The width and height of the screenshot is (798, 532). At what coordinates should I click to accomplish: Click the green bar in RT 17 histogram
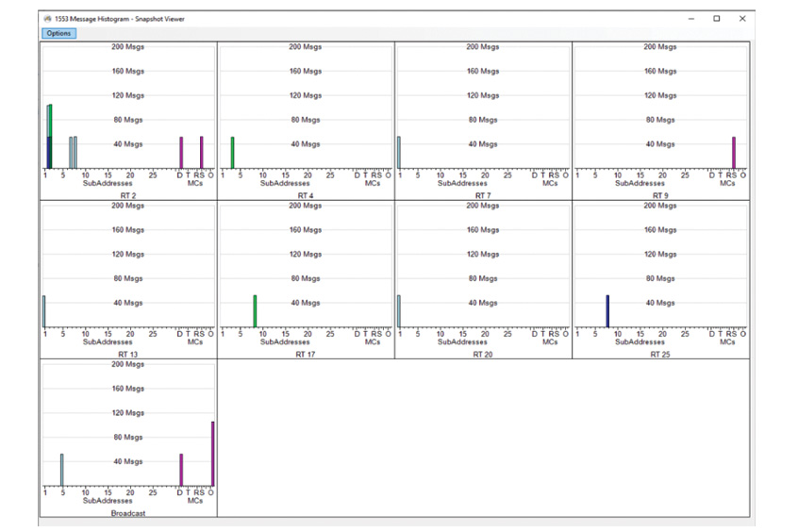[x=255, y=310]
